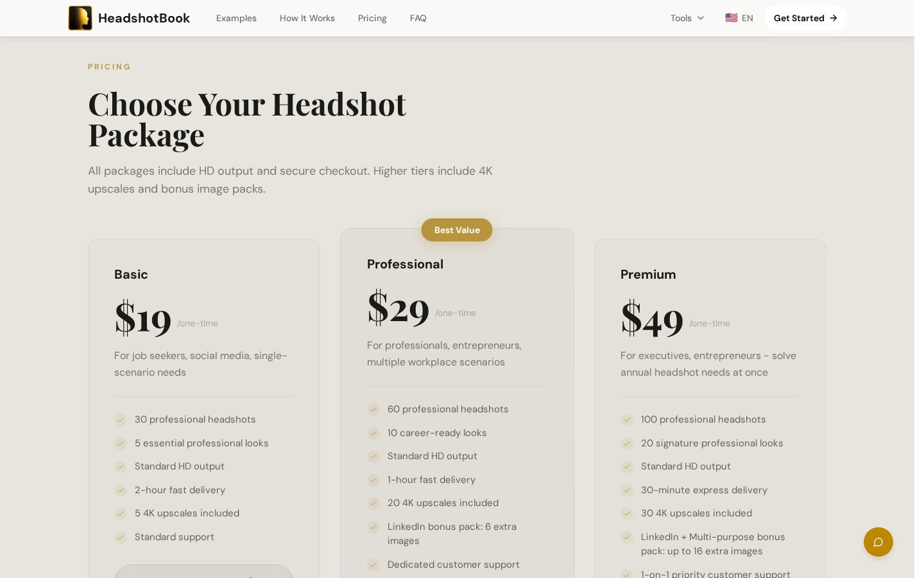Viewport: 924px width, 578px height.
Task: Click the Basic plan description about job seekers
Action: point(200,364)
